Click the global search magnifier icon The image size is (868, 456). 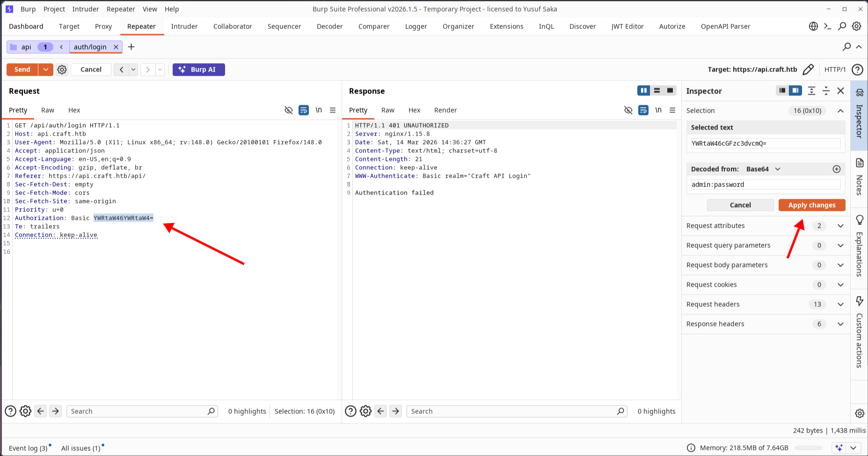(x=842, y=26)
